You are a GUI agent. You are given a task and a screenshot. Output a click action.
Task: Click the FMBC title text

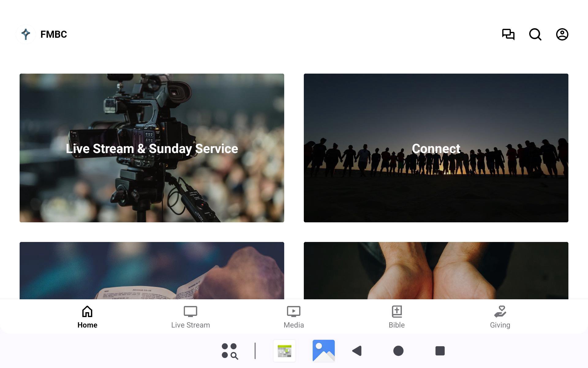point(54,34)
